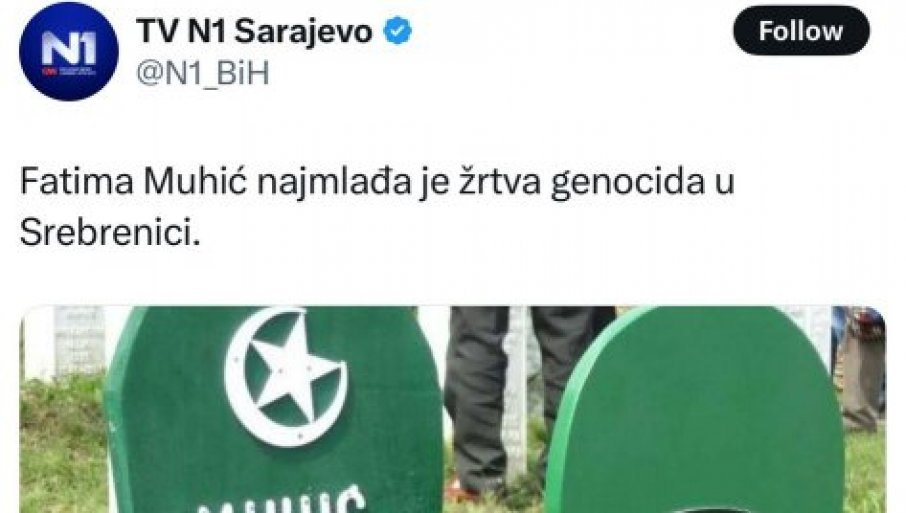Click the MUHIĆ lettering on left gravestone
The image size is (906, 513).
[283, 502]
